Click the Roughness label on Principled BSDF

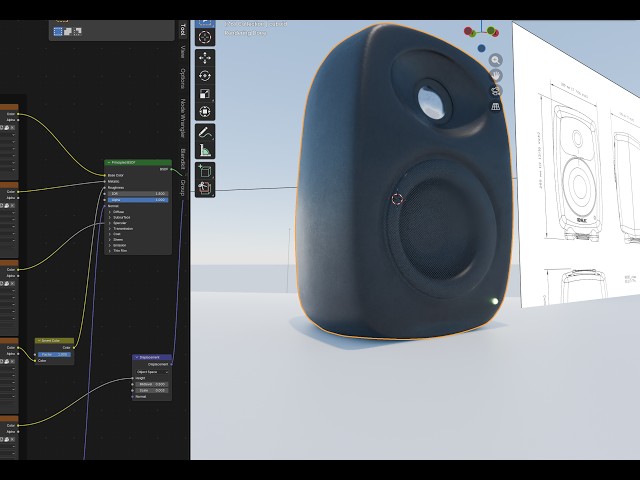pos(116,188)
